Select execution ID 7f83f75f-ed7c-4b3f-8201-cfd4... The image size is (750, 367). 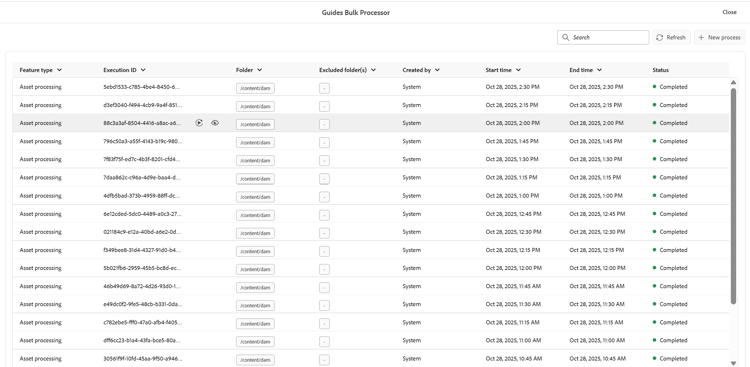click(142, 159)
